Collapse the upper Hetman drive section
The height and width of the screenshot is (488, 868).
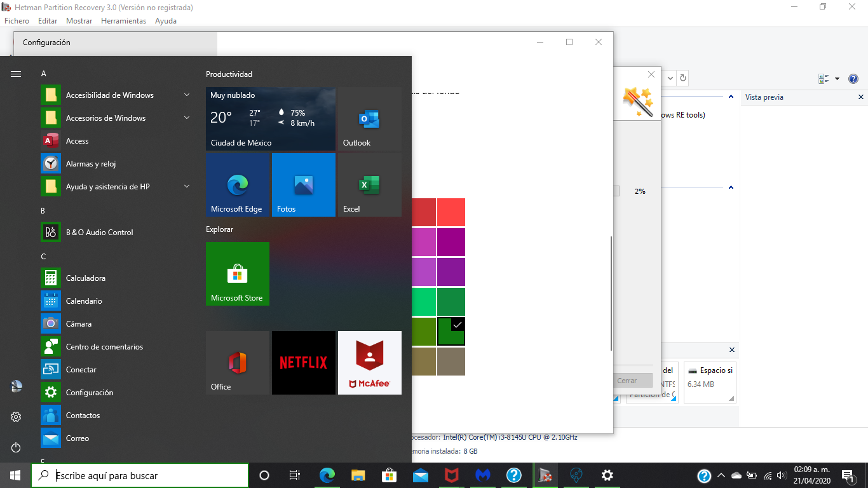[731, 97]
